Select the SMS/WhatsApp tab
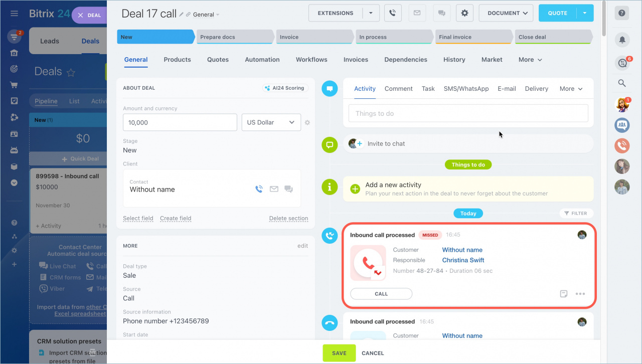This screenshot has height=364, width=642. click(x=466, y=89)
